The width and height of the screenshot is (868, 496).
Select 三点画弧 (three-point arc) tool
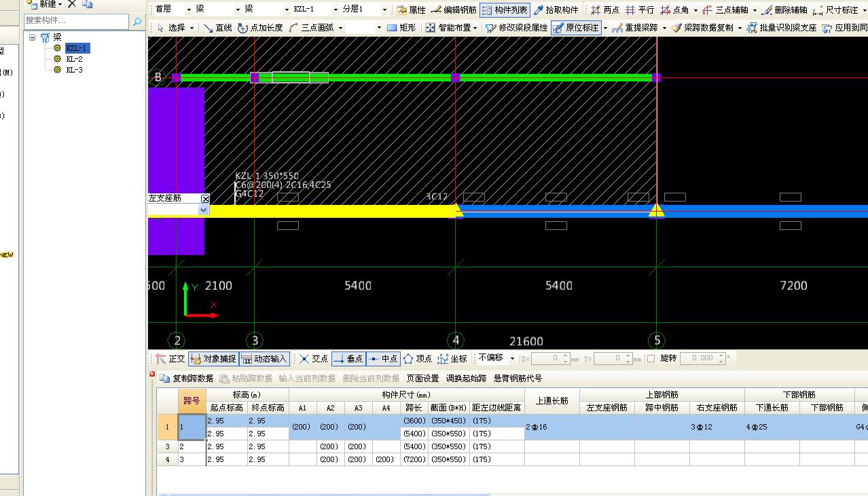click(x=311, y=28)
